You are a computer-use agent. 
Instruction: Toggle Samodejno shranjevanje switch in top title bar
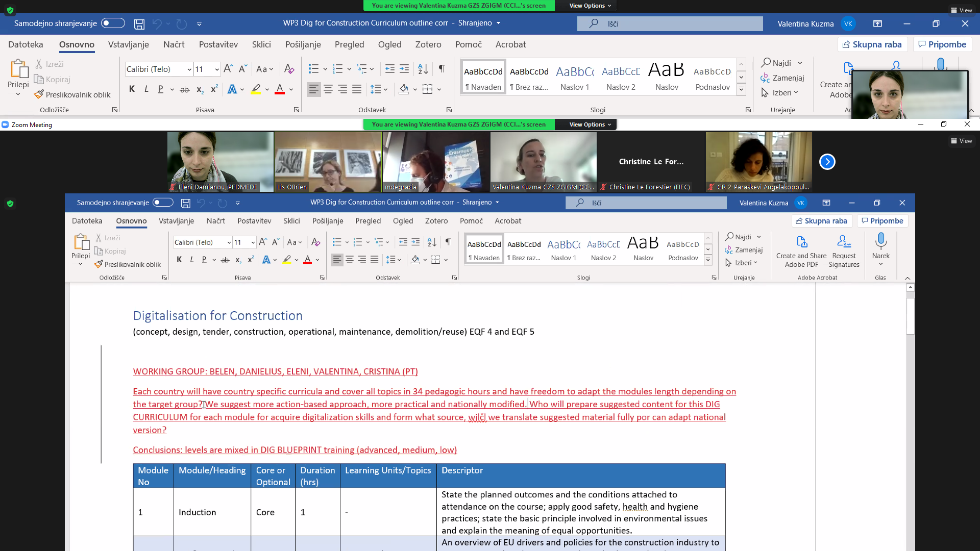pos(113,23)
